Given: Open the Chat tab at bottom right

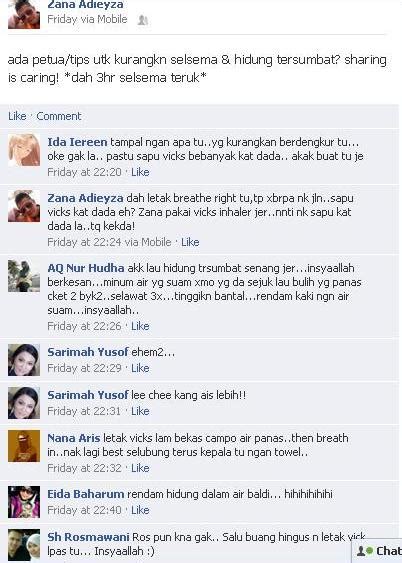Looking at the screenshot, I should point(378,551).
